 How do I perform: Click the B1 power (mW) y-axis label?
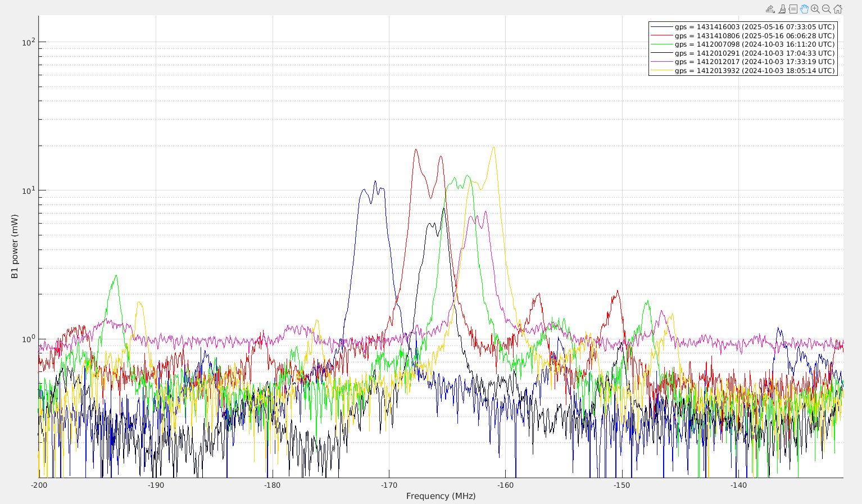click(x=15, y=247)
